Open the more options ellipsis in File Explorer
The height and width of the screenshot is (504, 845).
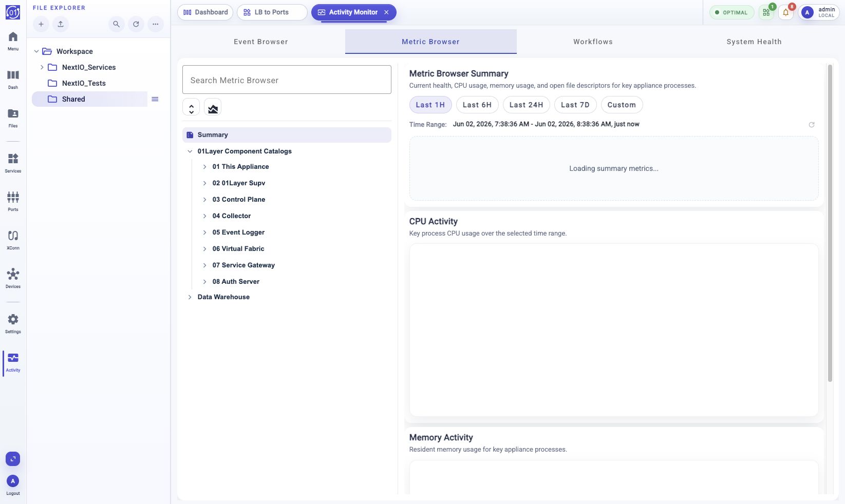(156, 24)
